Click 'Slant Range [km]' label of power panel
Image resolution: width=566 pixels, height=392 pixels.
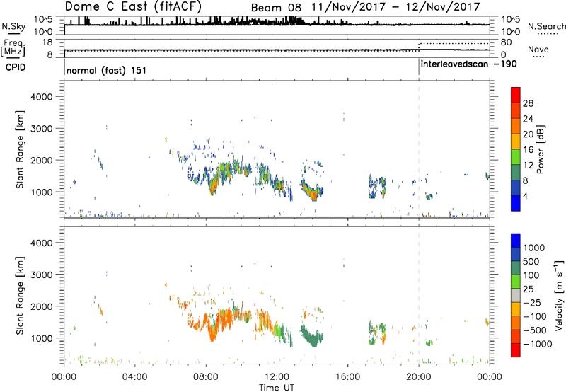20,149
